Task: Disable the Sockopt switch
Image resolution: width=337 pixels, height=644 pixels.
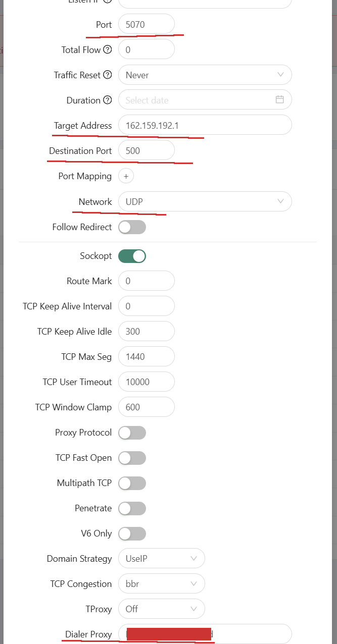Action: (x=132, y=256)
